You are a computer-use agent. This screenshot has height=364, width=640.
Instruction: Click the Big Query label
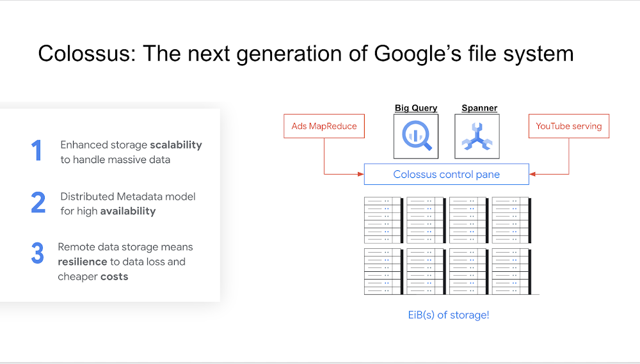pos(416,108)
